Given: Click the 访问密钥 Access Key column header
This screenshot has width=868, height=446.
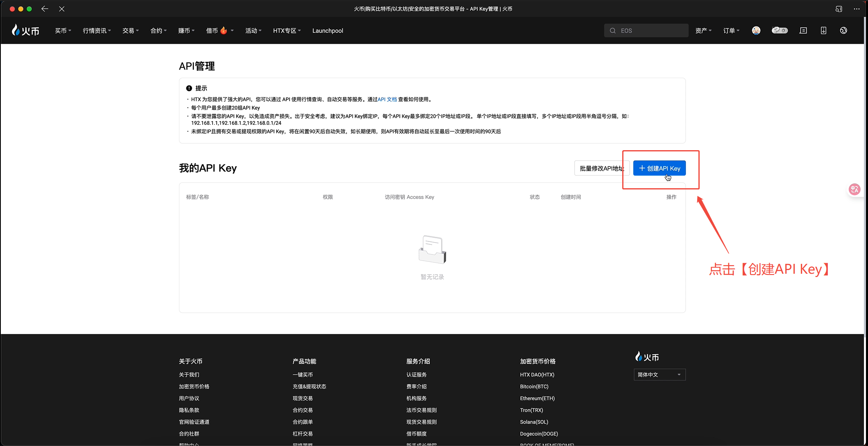Looking at the screenshot, I should pos(409,197).
